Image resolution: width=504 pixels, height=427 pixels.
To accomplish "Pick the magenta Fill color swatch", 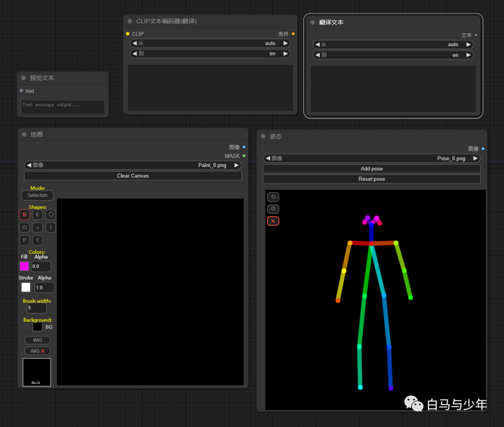I will pos(24,266).
